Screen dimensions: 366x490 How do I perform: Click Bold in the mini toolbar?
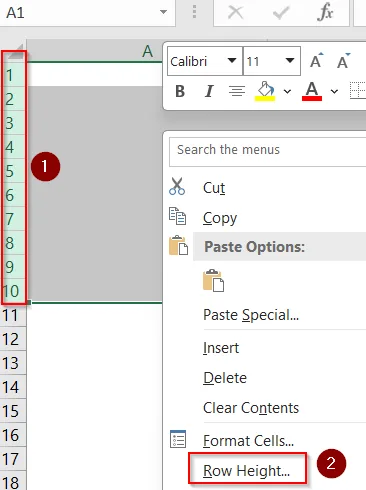point(180,91)
